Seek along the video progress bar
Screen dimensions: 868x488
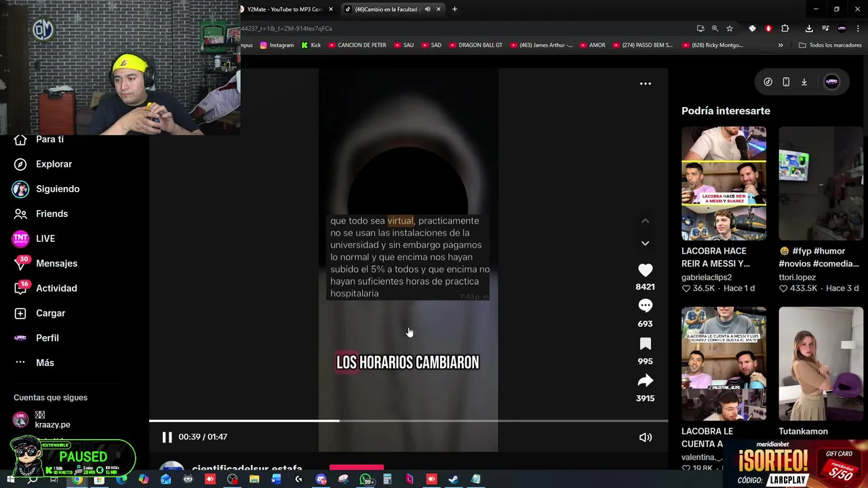click(x=408, y=421)
